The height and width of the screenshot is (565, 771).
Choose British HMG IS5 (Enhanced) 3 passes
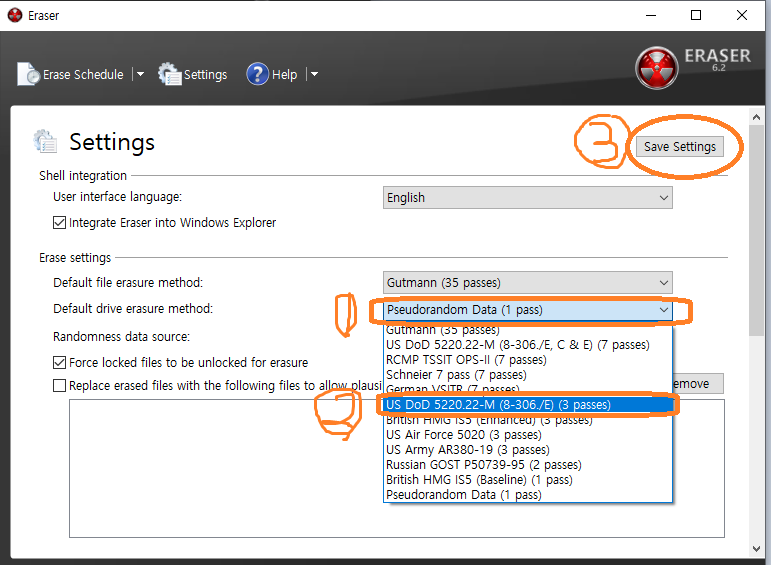(x=528, y=420)
